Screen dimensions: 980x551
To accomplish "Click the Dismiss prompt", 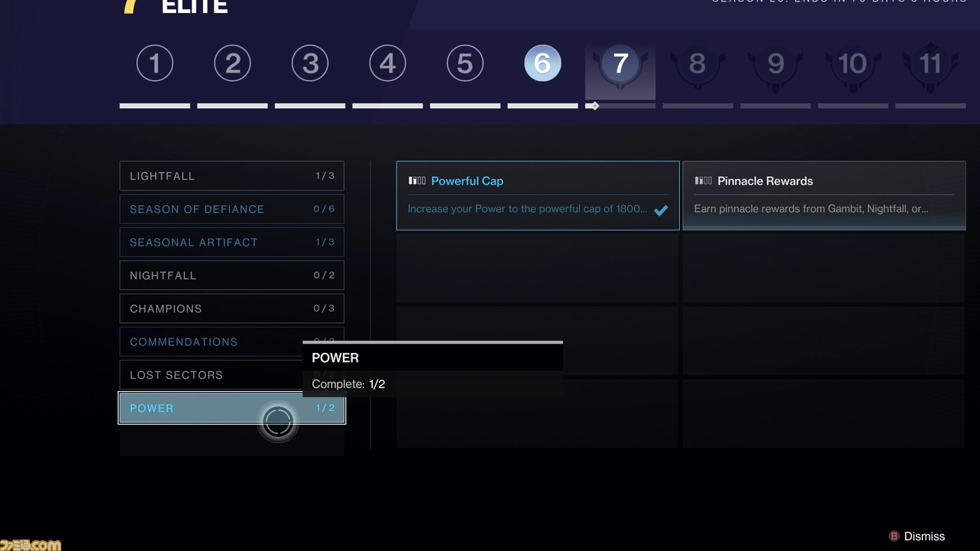I will (916, 536).
